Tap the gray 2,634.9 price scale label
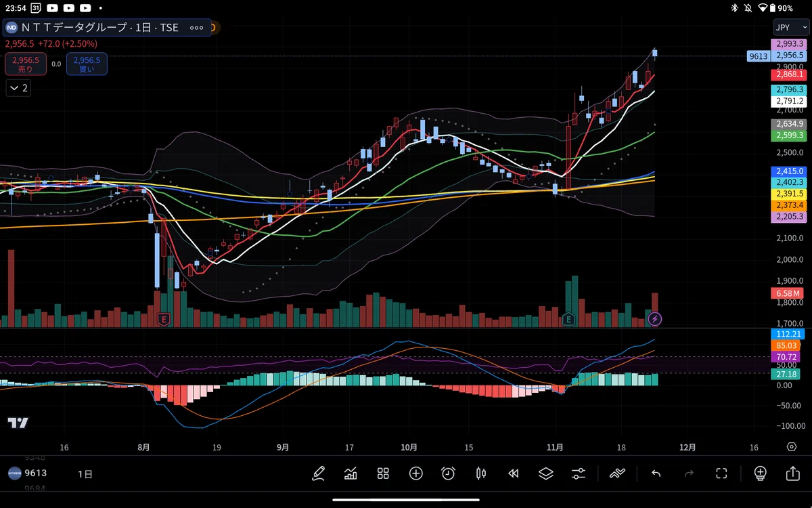812x508 pixels. (789, 124)
